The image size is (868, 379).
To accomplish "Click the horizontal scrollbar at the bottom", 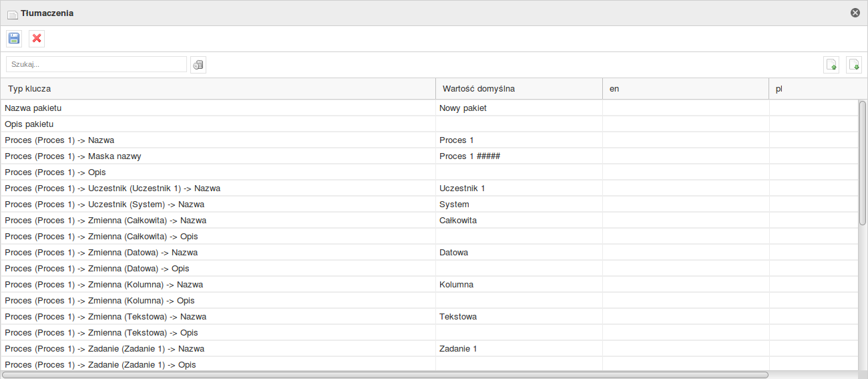I will coord(385,375).
